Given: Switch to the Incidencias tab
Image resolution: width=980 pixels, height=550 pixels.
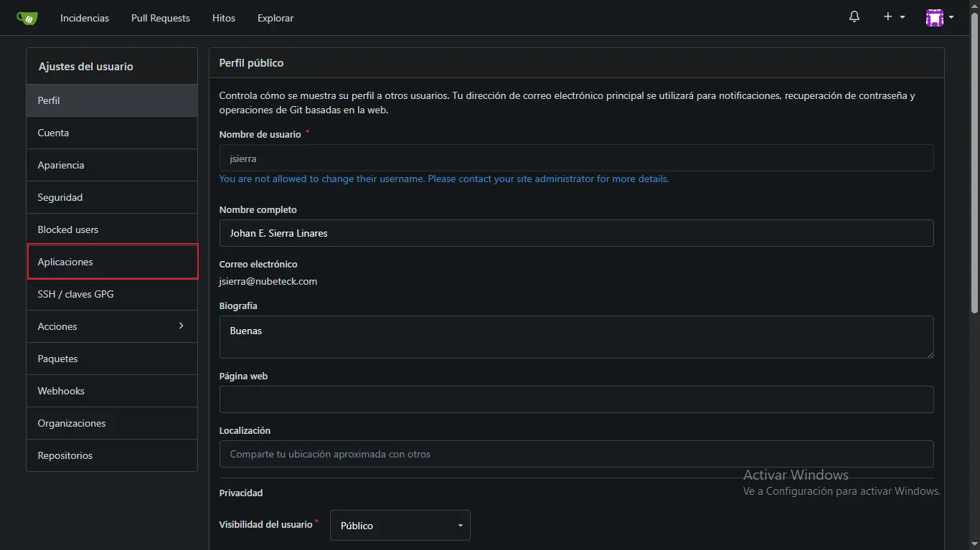Looking at the screenshot, I should pyautogui.click(x=84, y=18).
